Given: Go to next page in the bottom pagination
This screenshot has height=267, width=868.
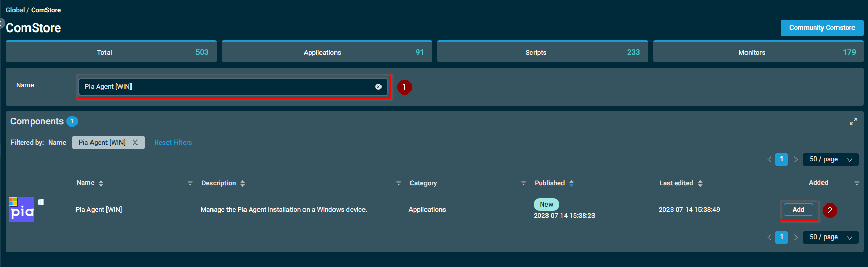Looking at the screenshot, I should [796, 238].
